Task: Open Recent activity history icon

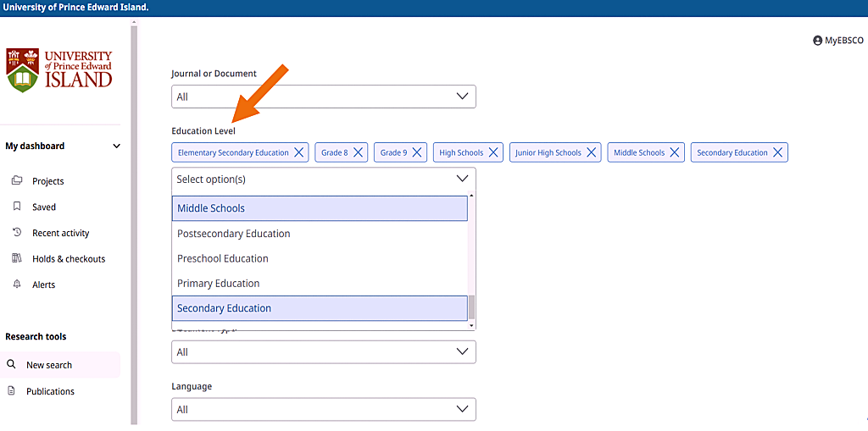Action: pos(17,233)
